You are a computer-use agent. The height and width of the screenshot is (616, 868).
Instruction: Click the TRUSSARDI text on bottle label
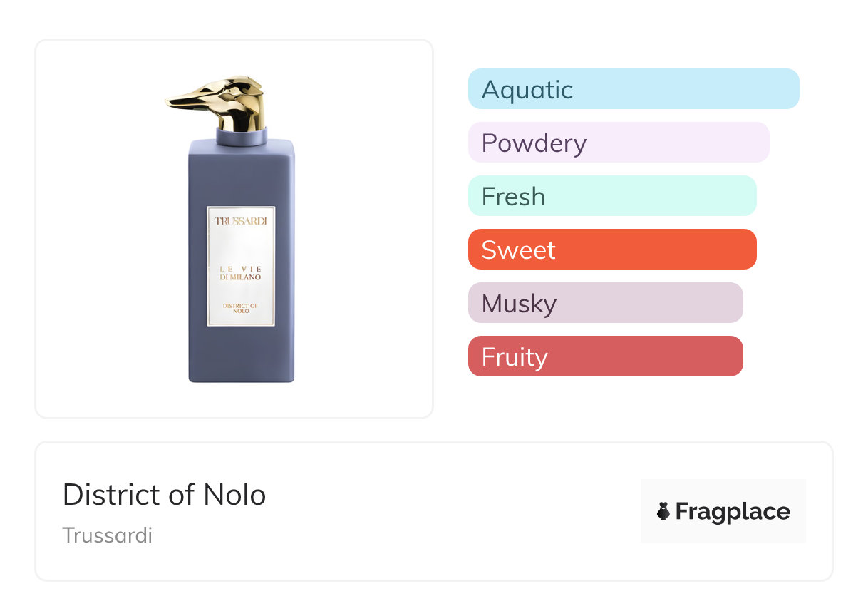tap(241, 221)
